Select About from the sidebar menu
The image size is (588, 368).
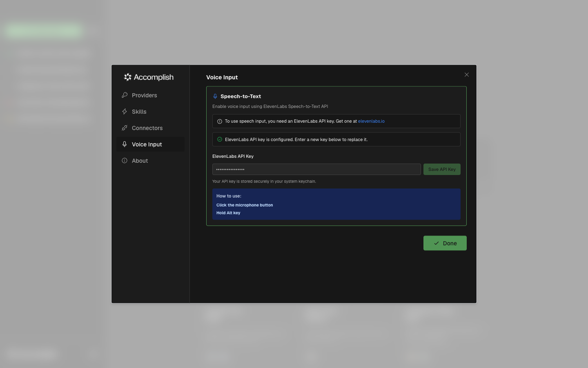[x=140, y=160]
